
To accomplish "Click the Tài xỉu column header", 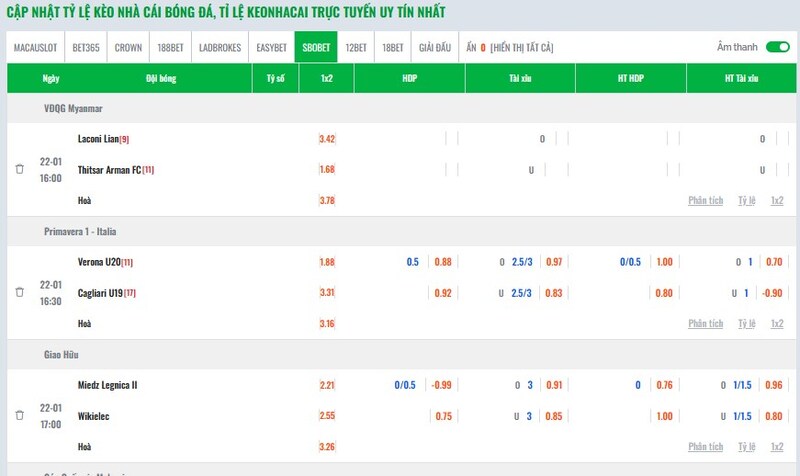I will tap(520, 78).
